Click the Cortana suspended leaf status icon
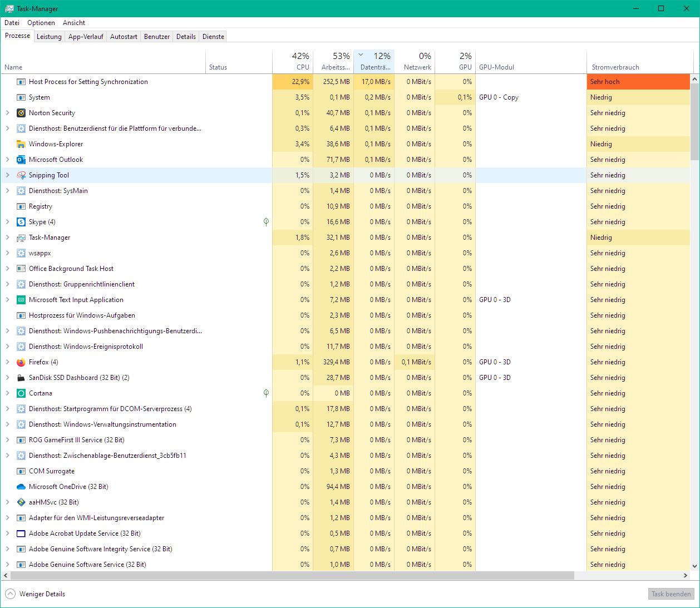The width and height of the screenshot is (700, 608). point(266,393)
